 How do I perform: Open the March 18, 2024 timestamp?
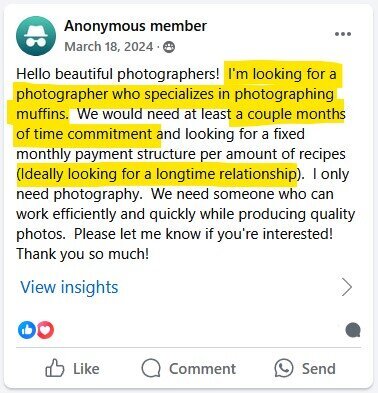point(109,47)
